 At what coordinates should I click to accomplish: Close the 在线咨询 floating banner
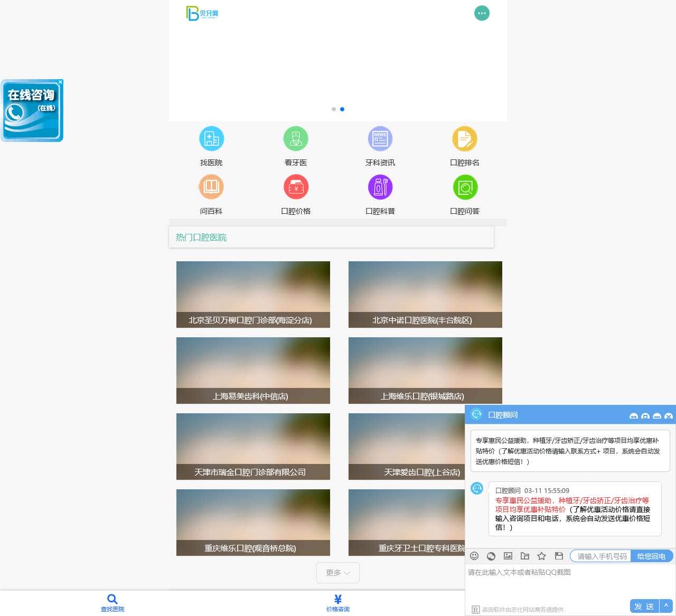(61, 82)
